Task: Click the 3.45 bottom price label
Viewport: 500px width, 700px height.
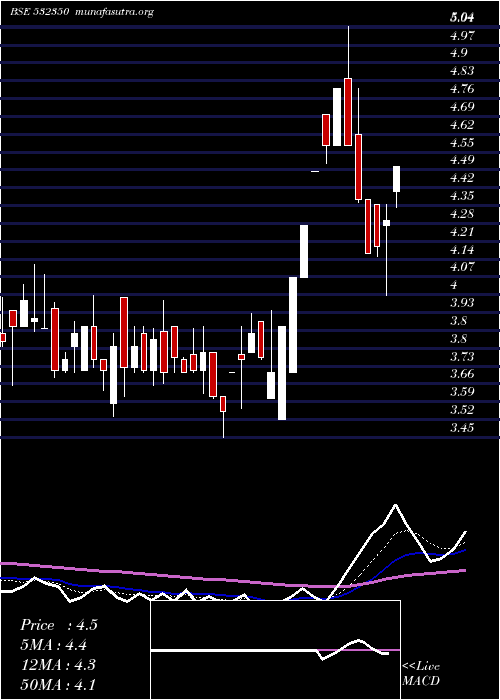Action: (x=462, y=428)
